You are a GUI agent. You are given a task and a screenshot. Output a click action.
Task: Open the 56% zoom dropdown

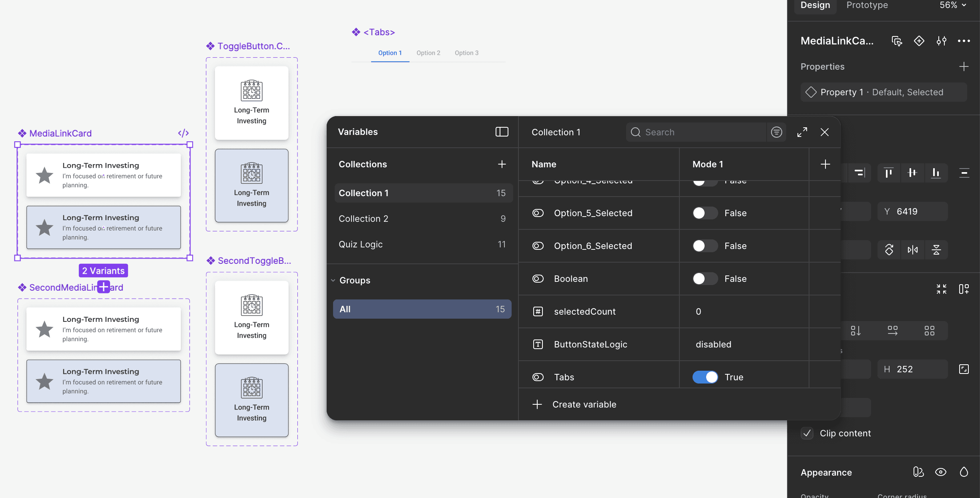click(953, 5)
